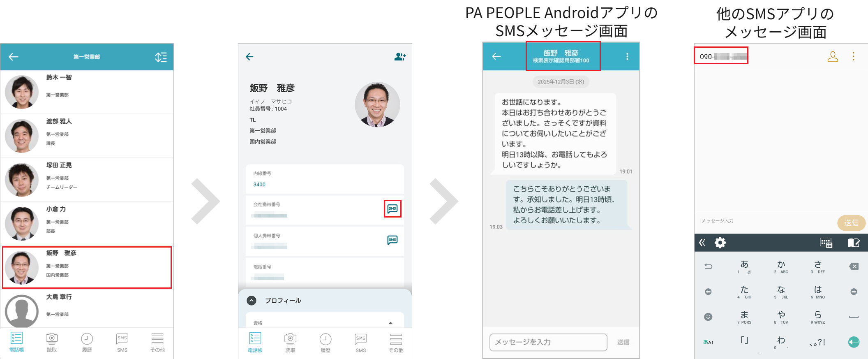This screenshot has width=868, height=359.
Task: Tap あ key on keyboard
Action: point(744,266)
